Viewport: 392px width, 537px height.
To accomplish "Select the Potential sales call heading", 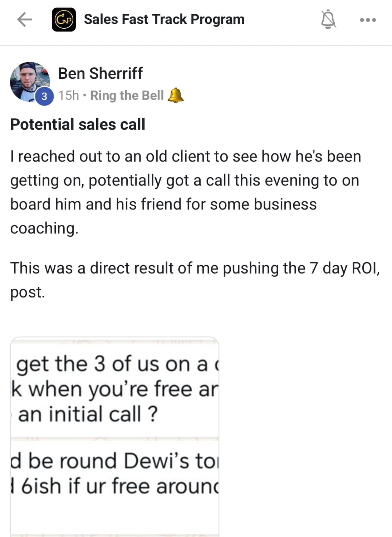I will click(78, 125).
